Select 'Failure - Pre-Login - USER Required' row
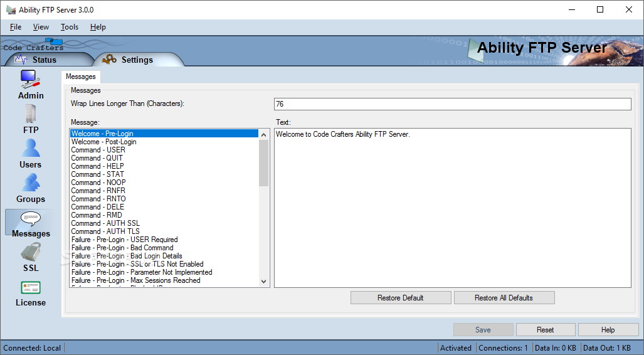Viewport: 644px width, 355px height. (x=164, y=240)
